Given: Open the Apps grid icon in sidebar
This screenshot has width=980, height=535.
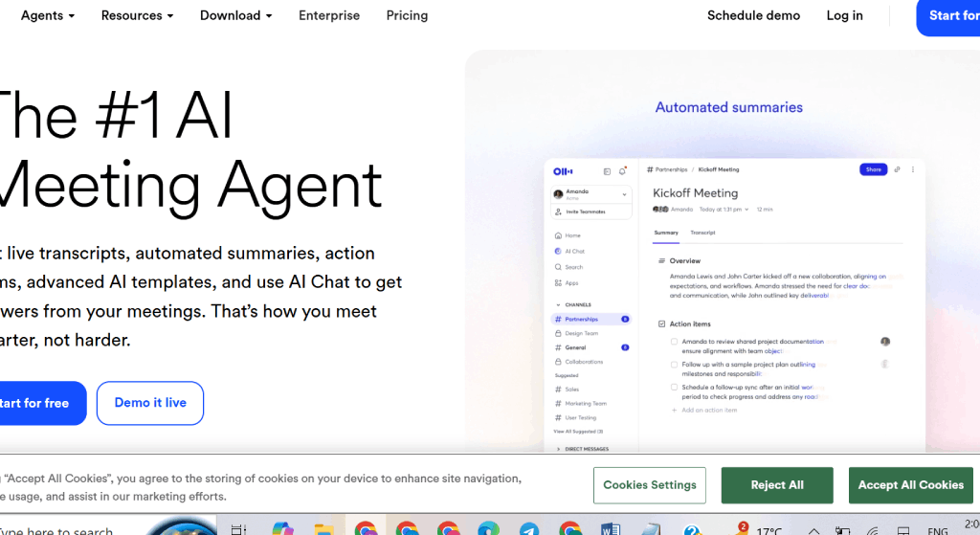Looking at the screenshot, I should point(558,283).
